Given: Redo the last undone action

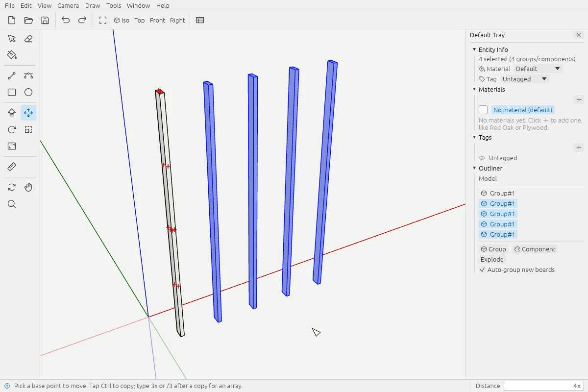Looking at the screenshot, I should tap(82, 20).
